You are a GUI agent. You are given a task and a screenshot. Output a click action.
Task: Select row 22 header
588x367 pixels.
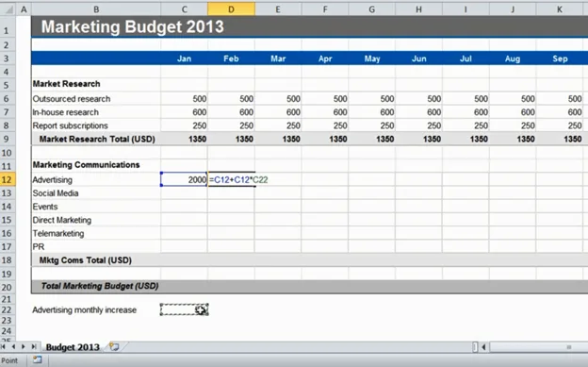pyautogui.click(x=8, y=309)
